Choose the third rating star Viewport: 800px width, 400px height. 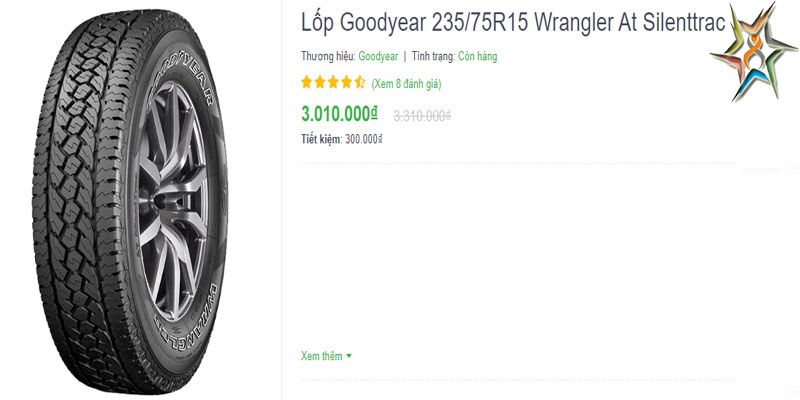pos(333,82)
